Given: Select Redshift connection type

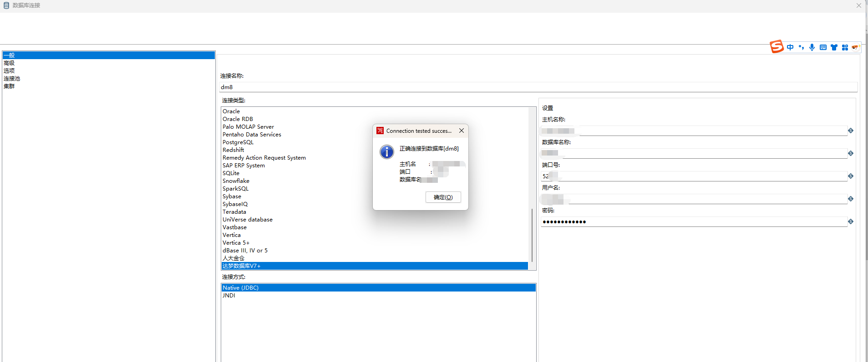Looking at the screenshot, I should tap(375, 150).
